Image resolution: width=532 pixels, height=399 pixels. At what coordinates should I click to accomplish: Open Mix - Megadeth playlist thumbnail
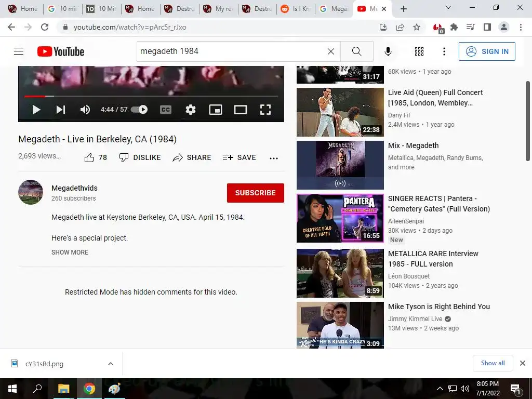click(x=340, y=165)
